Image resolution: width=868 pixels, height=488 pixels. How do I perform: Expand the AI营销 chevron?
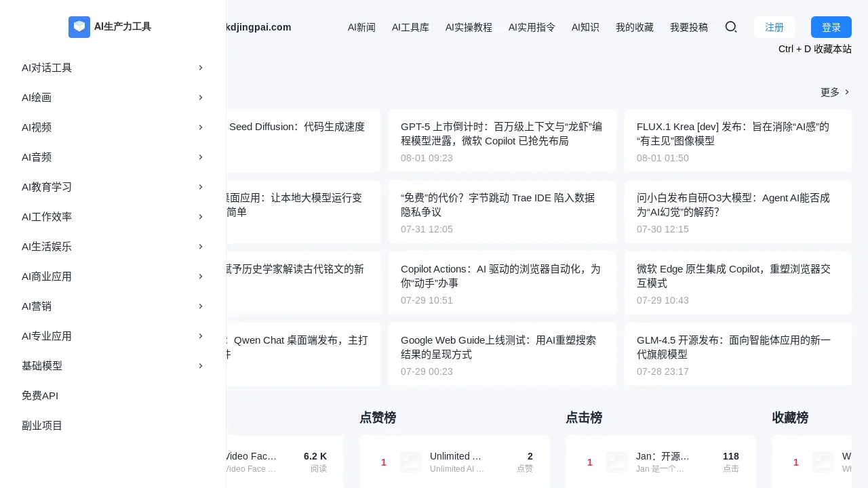(x=201, y=306)
